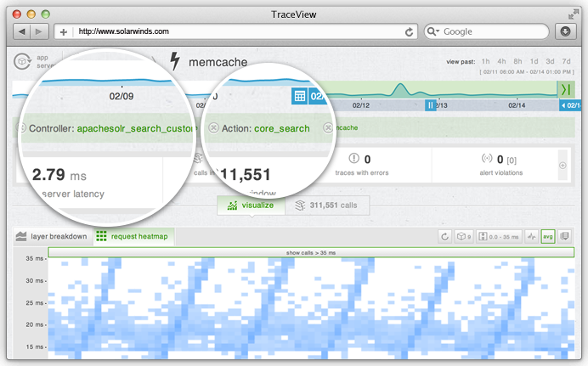Screen dimensions: 588x366
Task: Go forward with the browser forward arrow
Action: [39, 31]
